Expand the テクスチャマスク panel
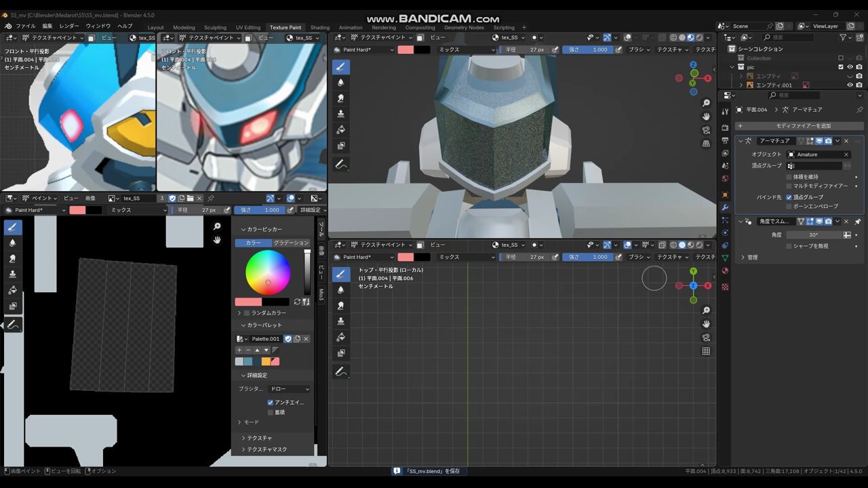The image size is (868, 488). pos(243,449)
